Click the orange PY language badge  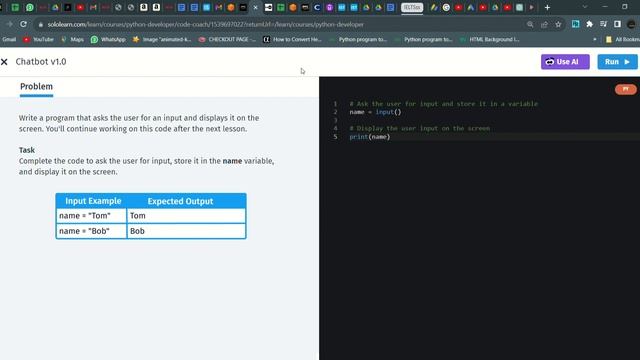[x=625, y=89]
